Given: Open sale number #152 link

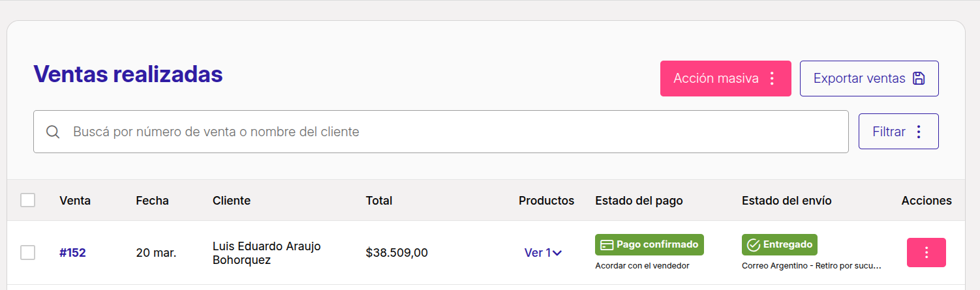Looking at the screenshot, I should click(x=72, y=253).
